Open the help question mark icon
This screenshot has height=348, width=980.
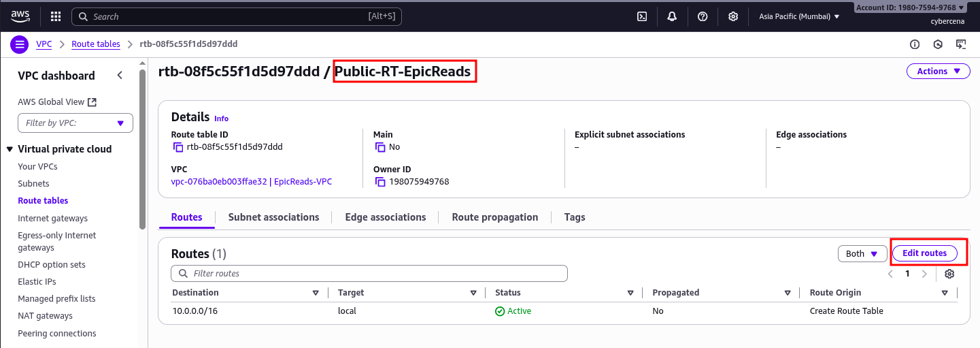point(703,16)
